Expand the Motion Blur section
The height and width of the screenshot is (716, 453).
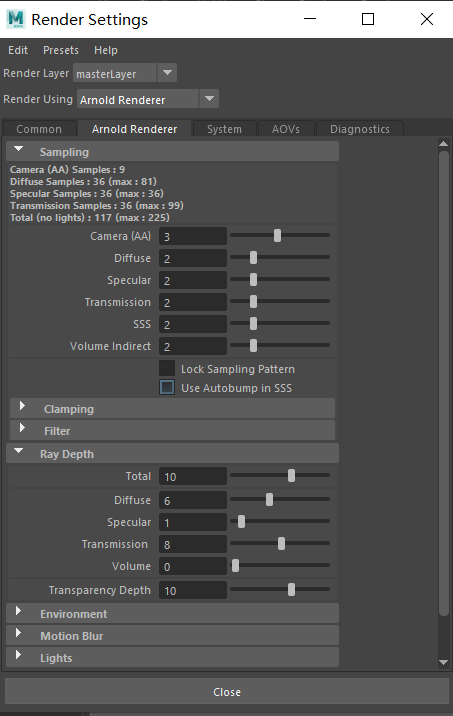point(18,633)
